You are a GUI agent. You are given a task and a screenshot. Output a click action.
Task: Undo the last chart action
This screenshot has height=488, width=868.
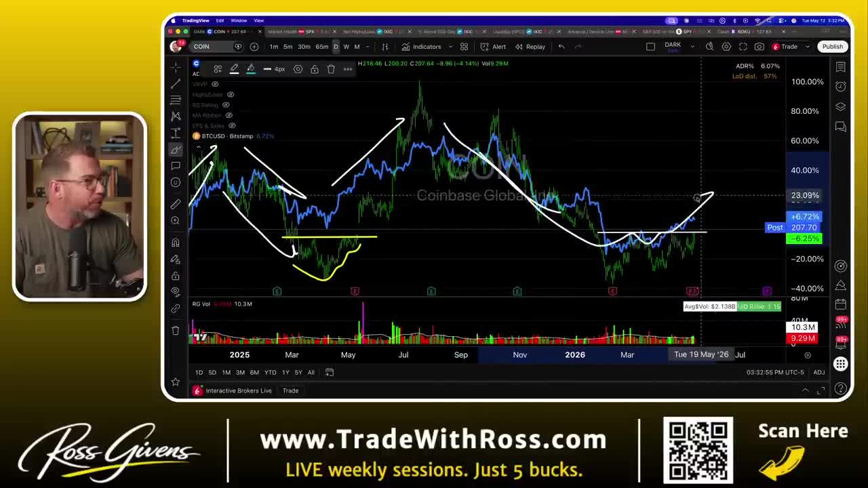[561, 47]
